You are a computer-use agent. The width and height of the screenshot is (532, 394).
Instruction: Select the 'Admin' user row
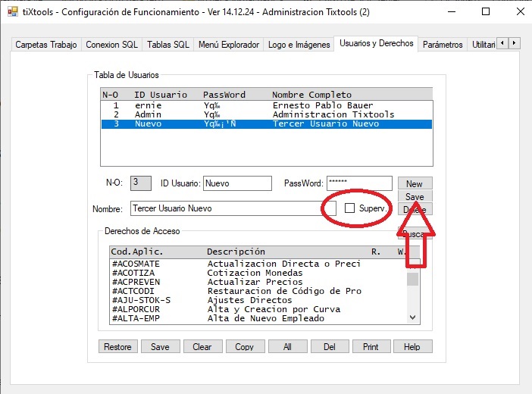coord(267,114)
